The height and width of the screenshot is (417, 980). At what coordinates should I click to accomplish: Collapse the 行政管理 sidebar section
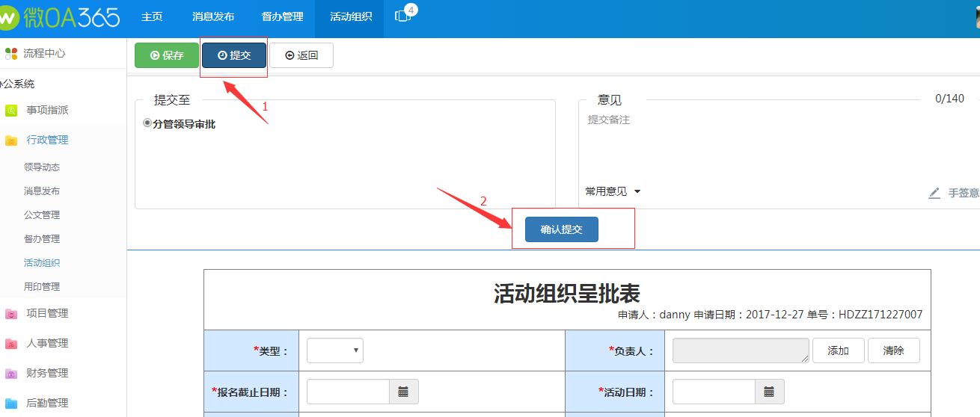coord(46,140)
